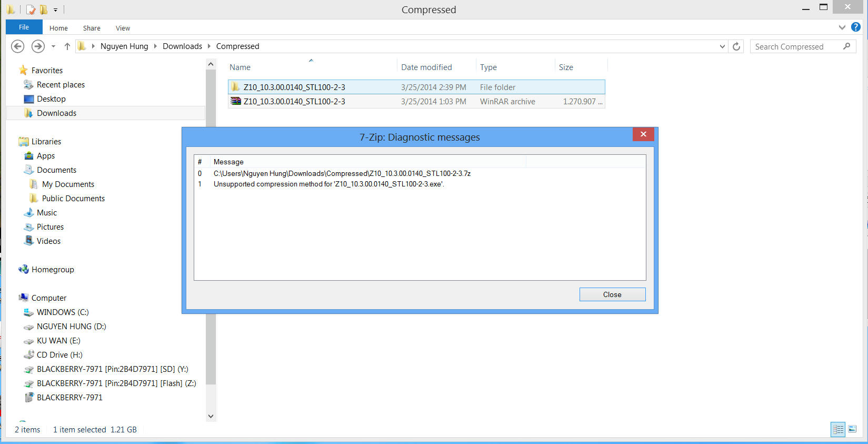Screen dimensions: 868x444
Task: Open Music library
Action: (x=47, y=212)
